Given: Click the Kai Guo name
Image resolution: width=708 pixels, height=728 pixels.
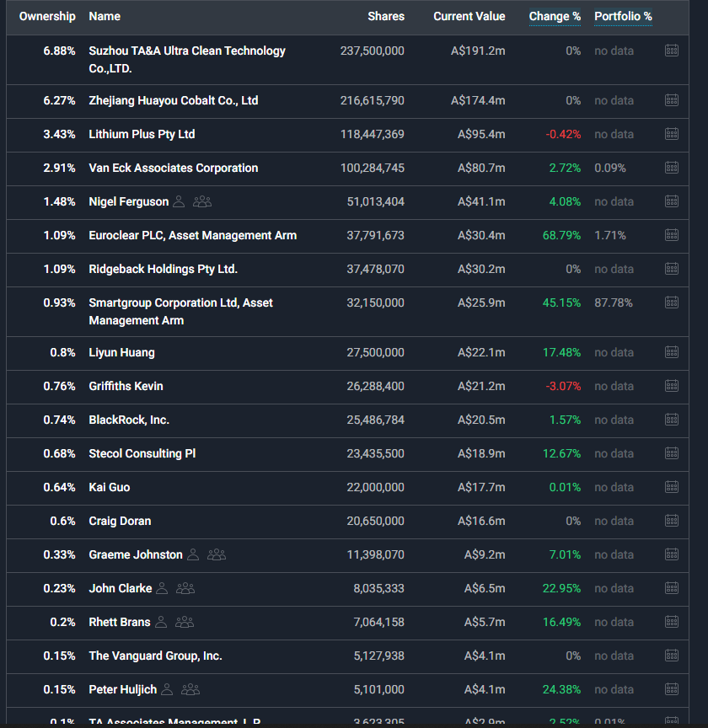Looking at the screenshot, I should click(110, 487).
